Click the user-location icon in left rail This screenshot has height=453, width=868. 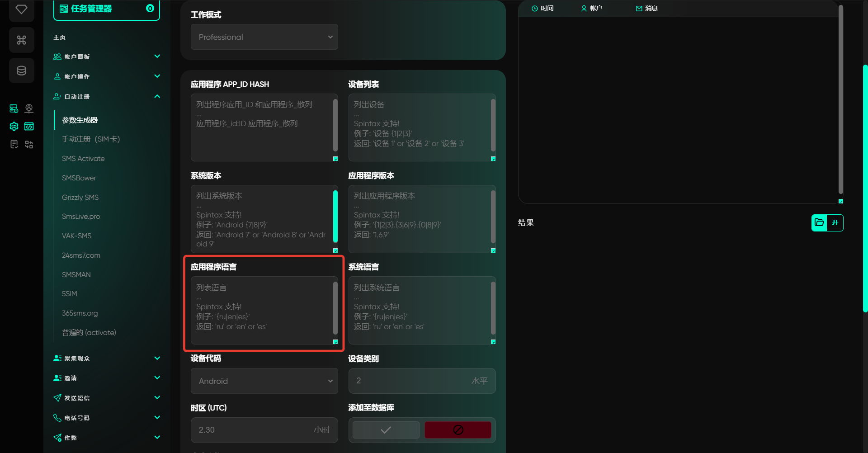[x=29, y=109]
